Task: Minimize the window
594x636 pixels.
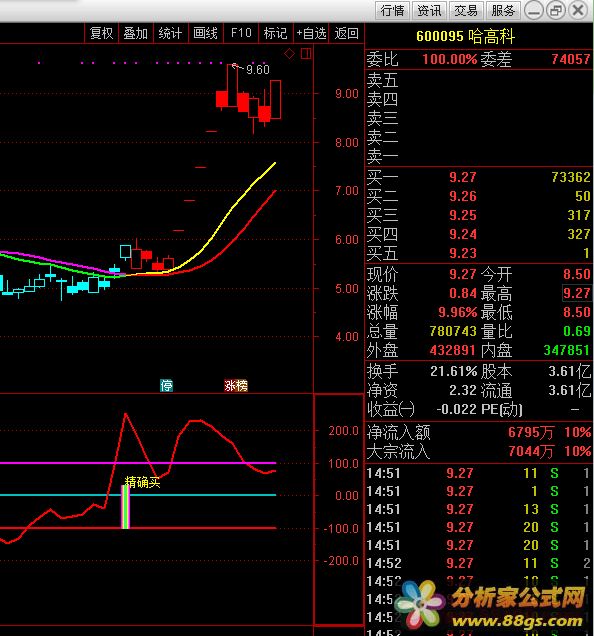Action: [534, 10]
